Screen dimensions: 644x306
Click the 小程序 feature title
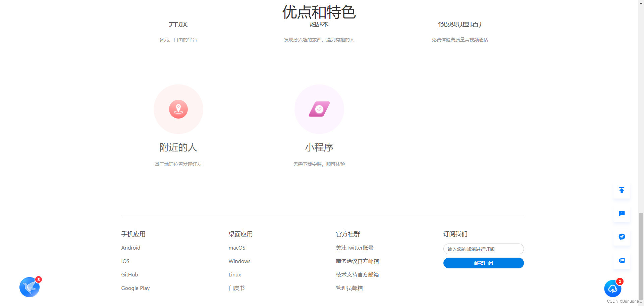[x=319, y=147]
